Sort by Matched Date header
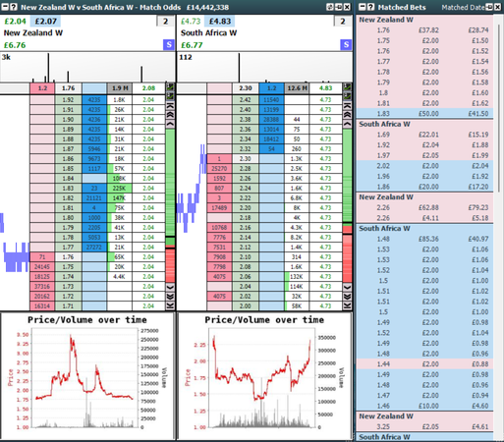The width and height of the screenshot is (504, 442). 463,7
